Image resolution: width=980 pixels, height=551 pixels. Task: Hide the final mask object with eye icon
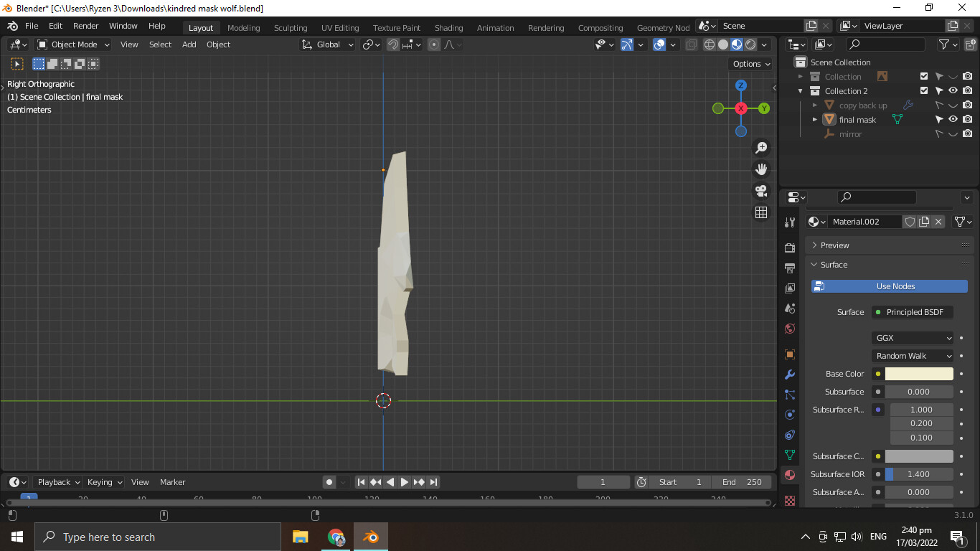click(953, 120)
